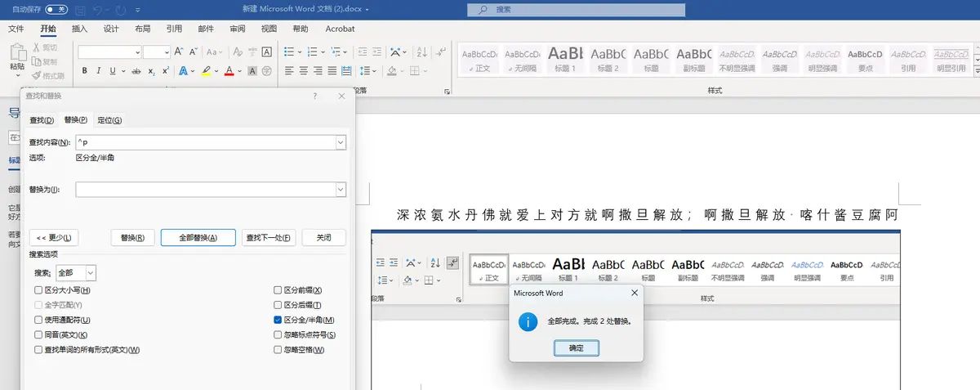The image size is (980, 390).
Task: Click the Decrease Indent icon
Action: pos(362,51)
